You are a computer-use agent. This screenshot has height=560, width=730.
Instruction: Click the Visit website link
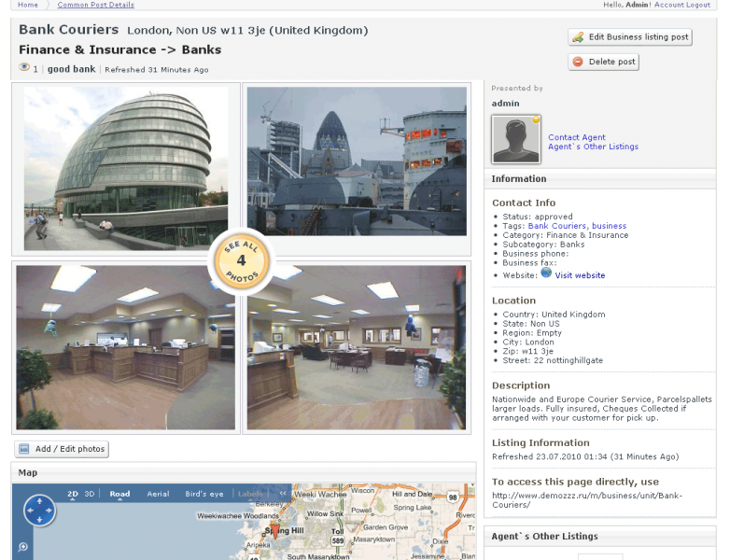pyautogui.click(x=580, y=275)
